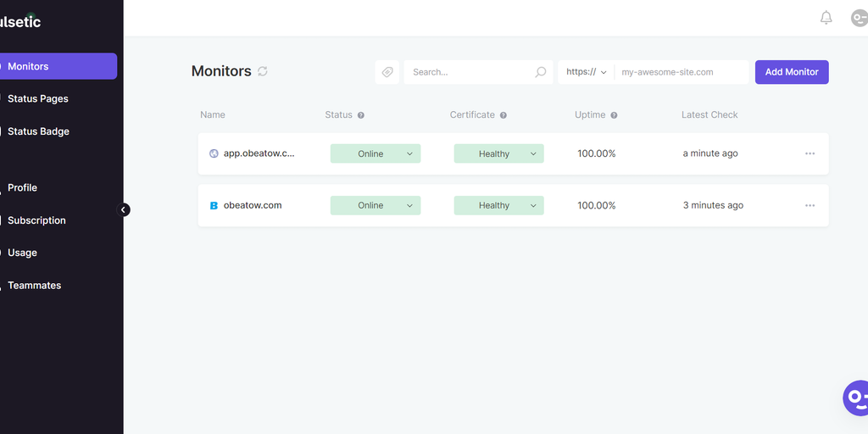Open the https:// protocol dropdown
This screenshot has height=434, width=868.
pos(587,72)
